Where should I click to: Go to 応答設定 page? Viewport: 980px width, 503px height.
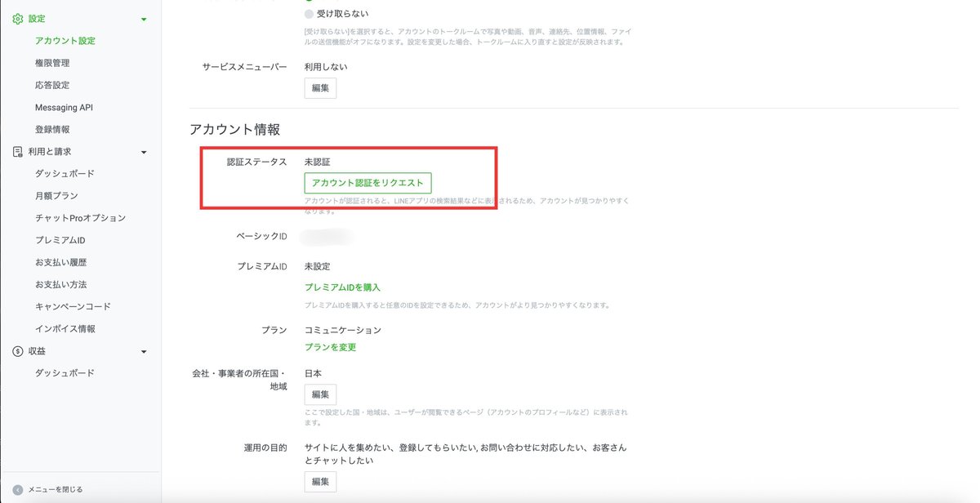click(x=52, y=85)
